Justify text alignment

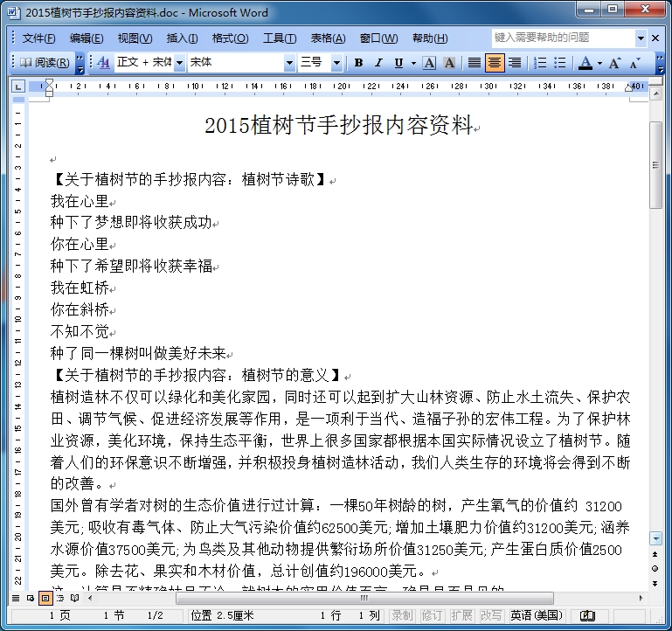pyautogui.click(x=474, y=63)
